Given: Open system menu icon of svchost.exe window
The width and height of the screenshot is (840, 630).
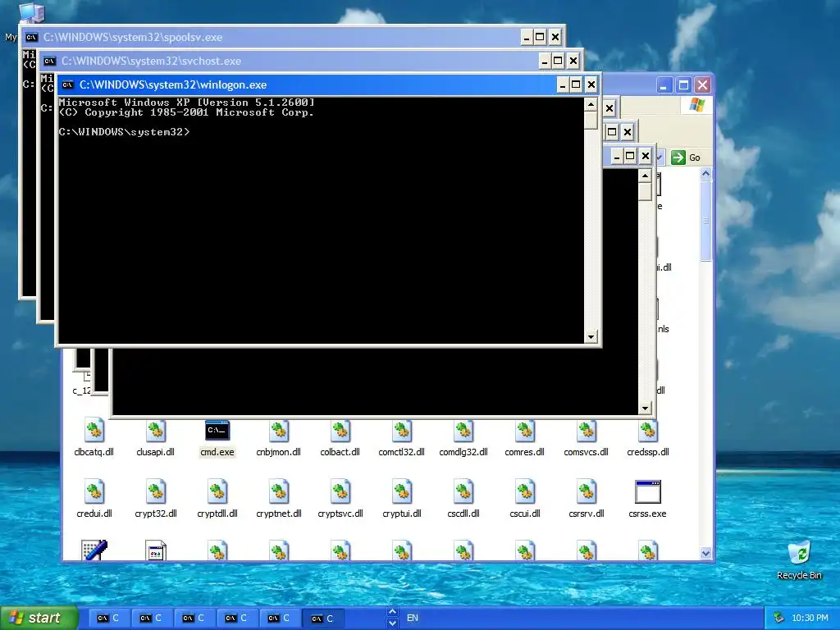Looking at the screenshot, I should coord(49,61).
